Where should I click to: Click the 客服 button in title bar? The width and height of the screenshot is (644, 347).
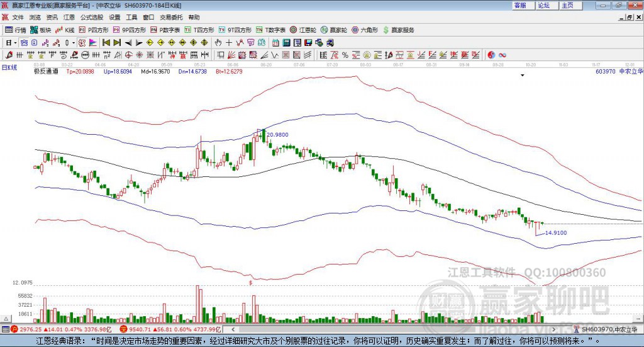[x=523, y=5]
